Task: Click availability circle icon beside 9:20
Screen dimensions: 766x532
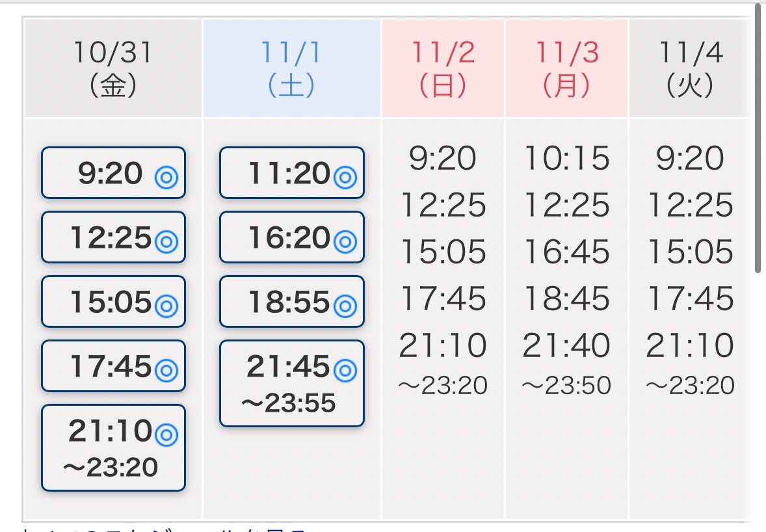Action: [166, 177]
